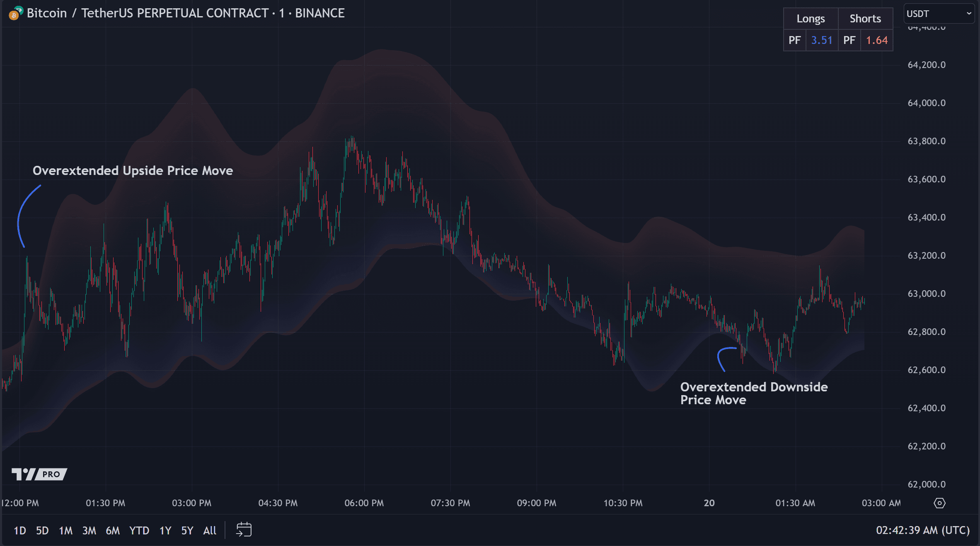
Task: Select the Overextended Upside Price Move label
Action: pos(133,171)
